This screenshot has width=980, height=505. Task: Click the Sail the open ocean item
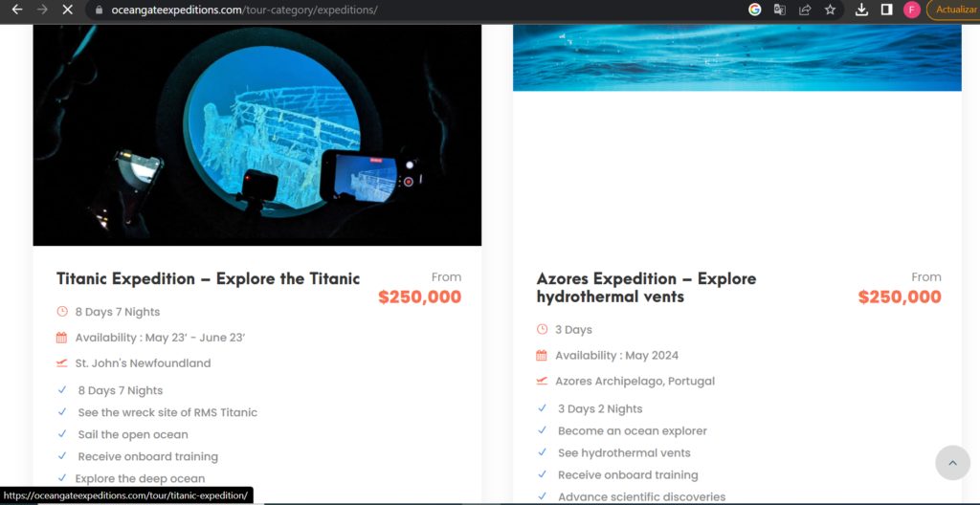[132, 434]
